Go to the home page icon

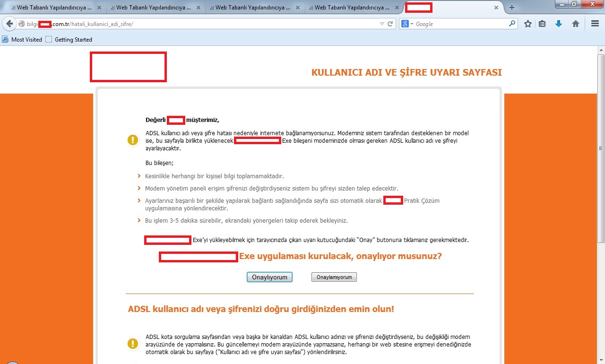(576, 24)
